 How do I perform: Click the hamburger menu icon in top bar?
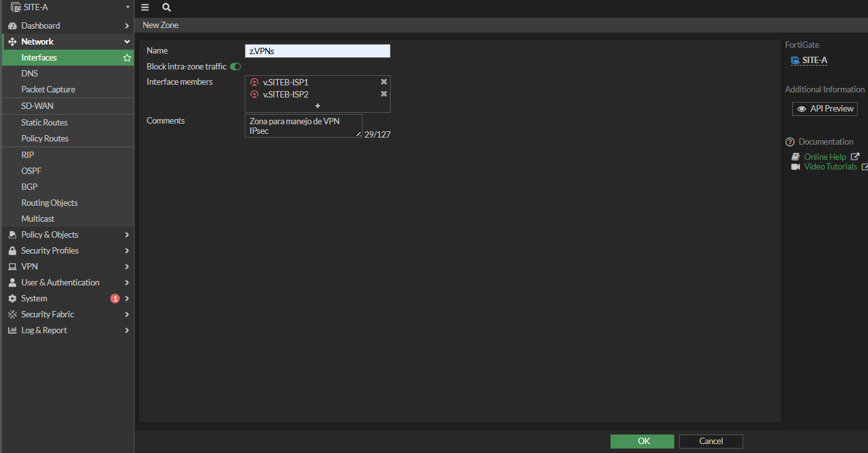point(145,8)
